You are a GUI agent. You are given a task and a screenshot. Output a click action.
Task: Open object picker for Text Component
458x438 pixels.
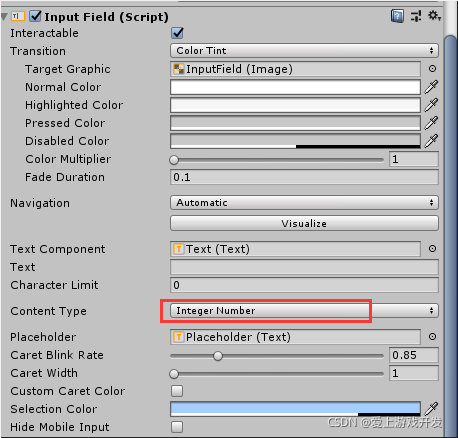pyautogui.click(x=432, y=249)
